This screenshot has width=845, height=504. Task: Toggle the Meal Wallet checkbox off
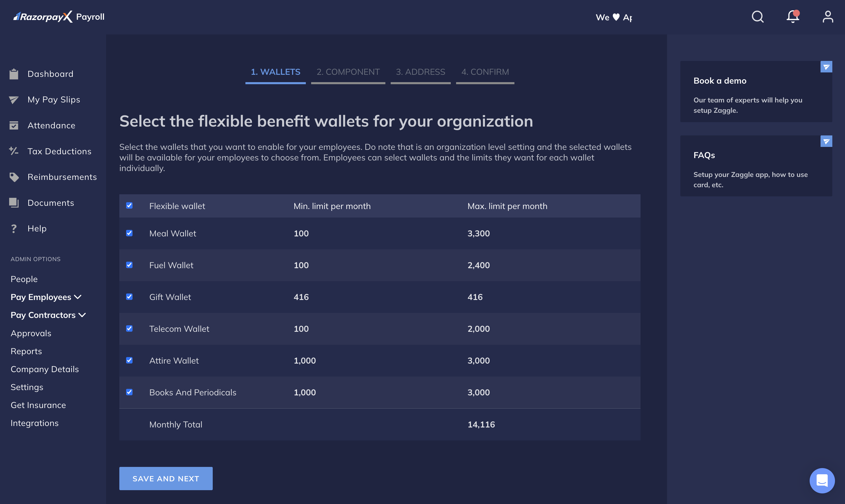click(x=129, y=233)
